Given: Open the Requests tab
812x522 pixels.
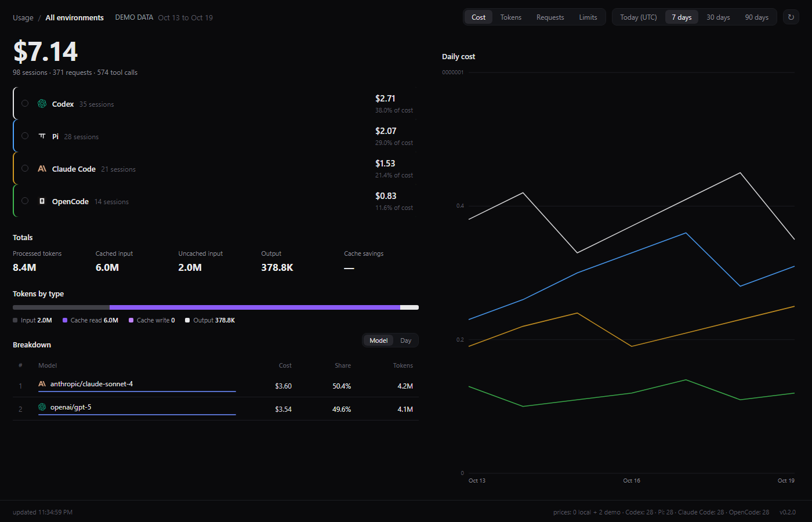Looking at the screenshot, I should [550, 17].
